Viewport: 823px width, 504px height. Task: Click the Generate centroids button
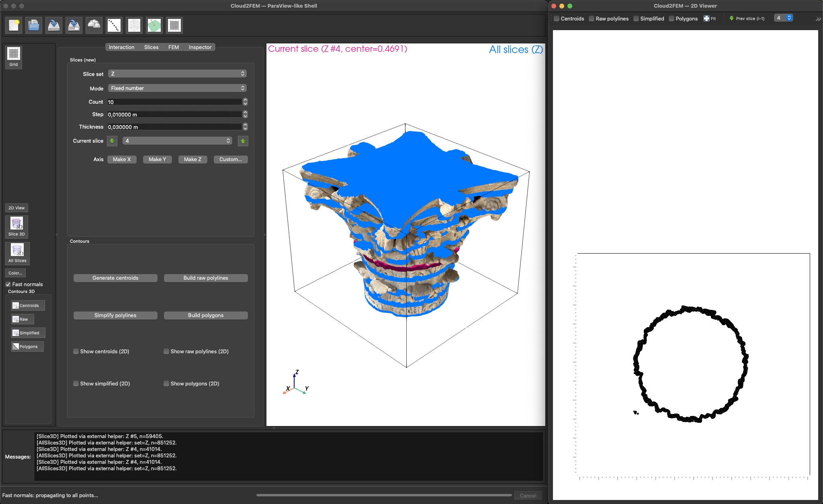[115, 278]
